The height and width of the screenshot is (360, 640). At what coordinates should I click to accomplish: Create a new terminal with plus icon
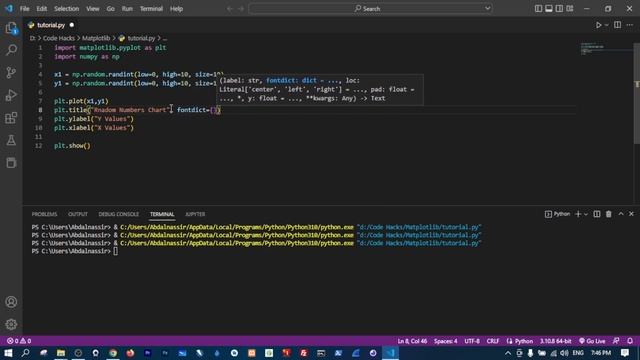point(578,214)
